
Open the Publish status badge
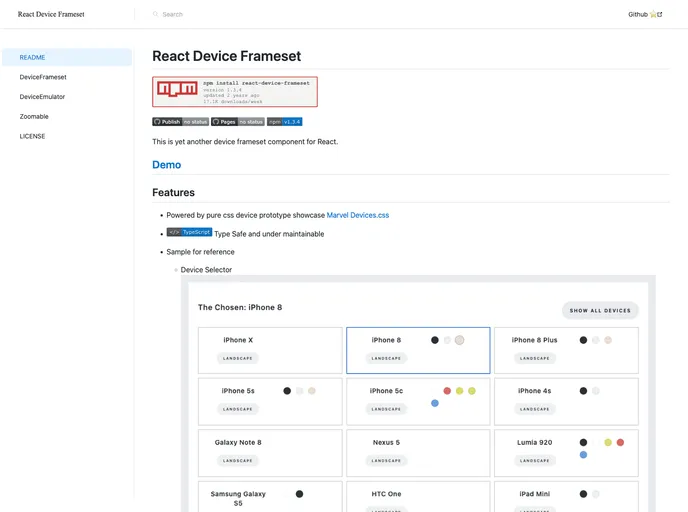[x=180, y=122]
